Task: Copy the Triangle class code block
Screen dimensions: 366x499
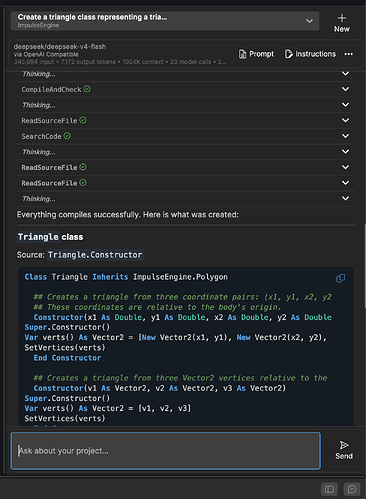Action: [340, 278]
